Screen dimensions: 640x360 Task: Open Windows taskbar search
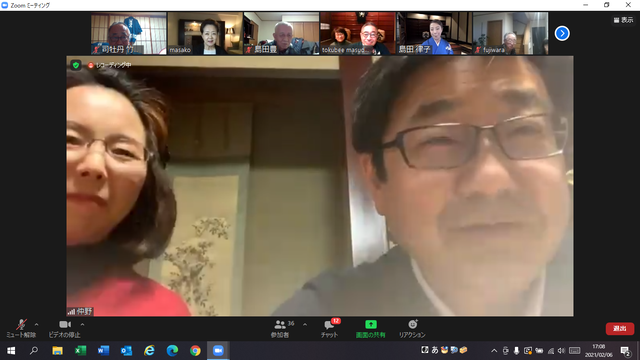click(x=34, y=351)
